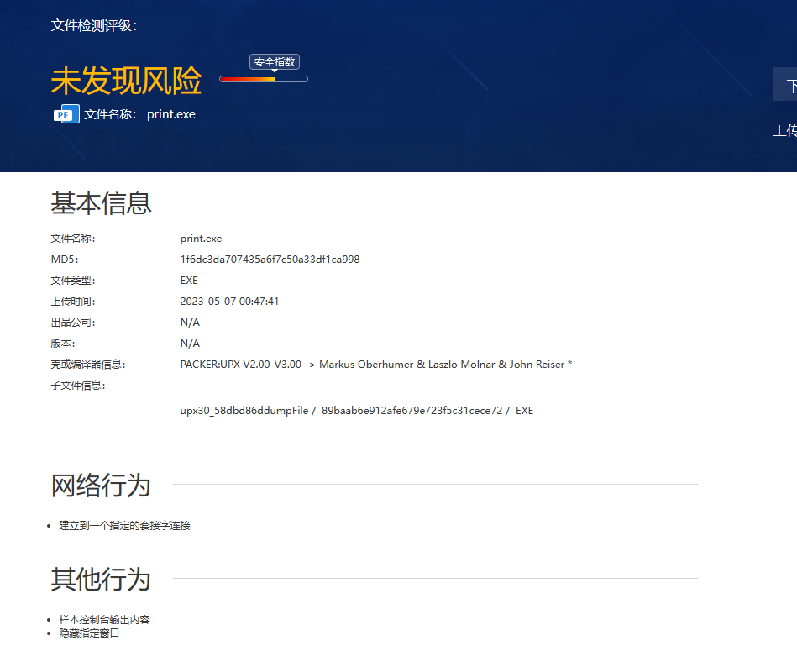The height and width of the screenshot is (672, 797).
Task: Click the 安全指数 badge label
Action: (x=275, y=62)
